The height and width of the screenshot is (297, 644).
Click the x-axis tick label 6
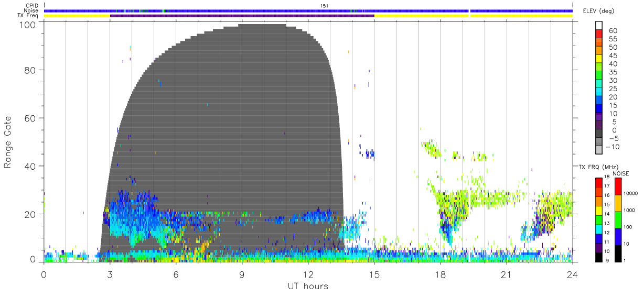point(176,274)
